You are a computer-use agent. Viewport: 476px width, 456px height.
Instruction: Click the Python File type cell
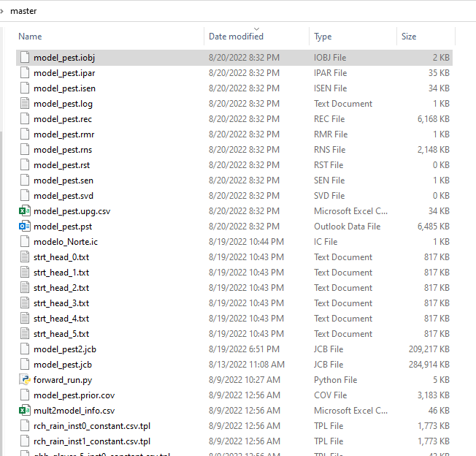[x=335, y=380]
